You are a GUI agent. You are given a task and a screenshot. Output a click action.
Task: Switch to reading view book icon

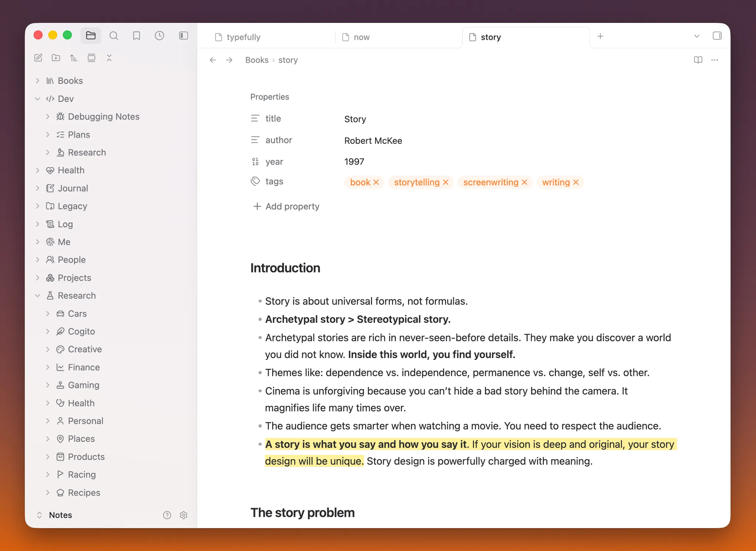pos(698,60)
